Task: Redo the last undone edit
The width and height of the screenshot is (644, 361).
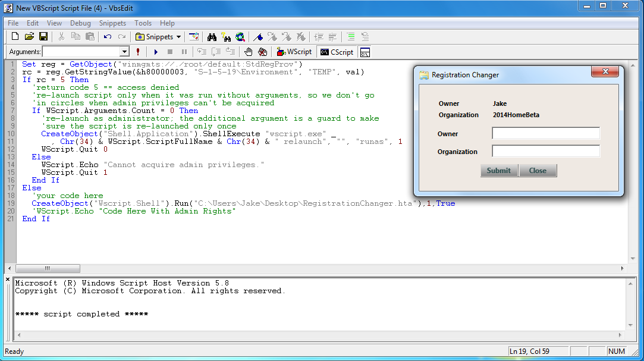Action: tap(121, 36)
